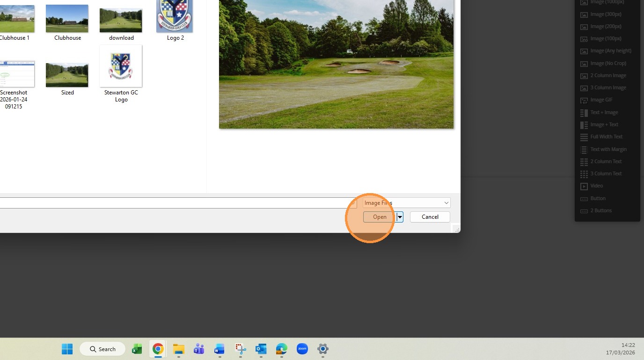Add a 2 Column Text block from the background panel
The height and width of the screenshot is (360, 644).
coord(601,161)
